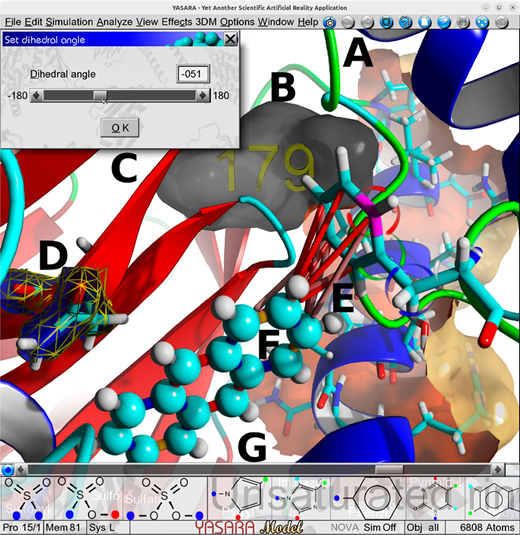
Task: Open the Options menu
Action: pos(237,22)
